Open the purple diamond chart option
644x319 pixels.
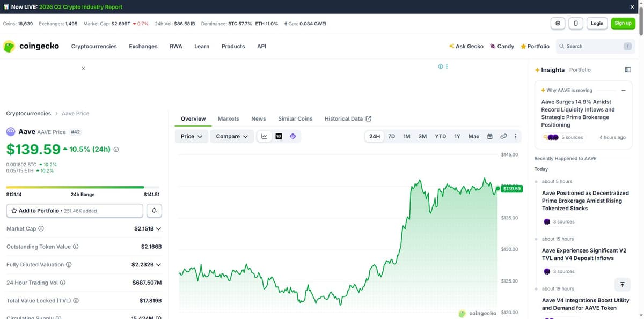293,136
